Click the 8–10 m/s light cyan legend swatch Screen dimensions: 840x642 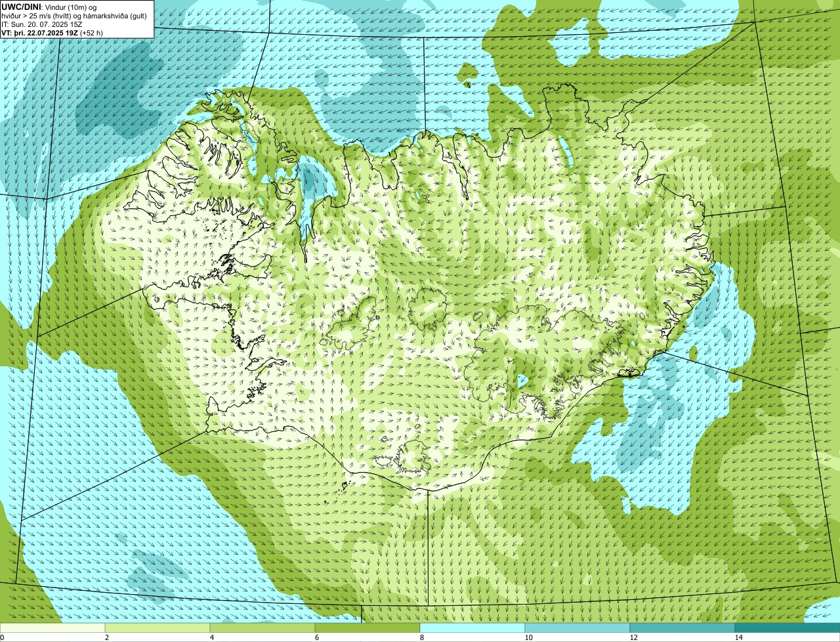click(x=472, y=628)
